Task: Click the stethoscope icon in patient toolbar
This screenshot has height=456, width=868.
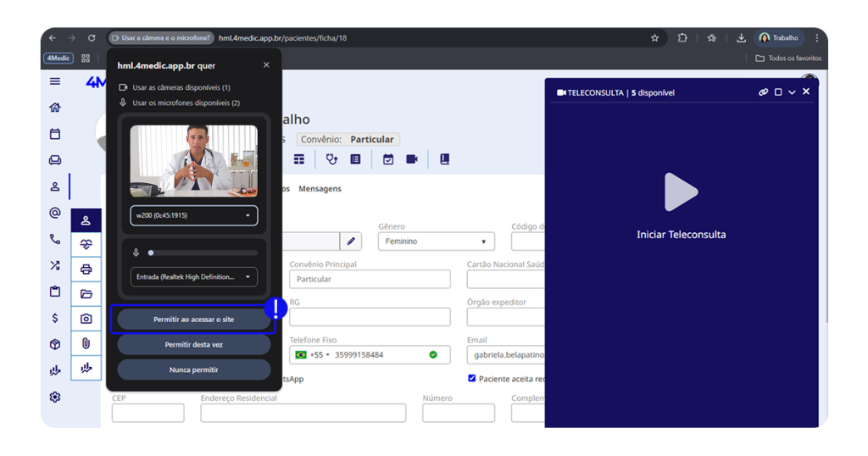Action: [x=331, y=159]
